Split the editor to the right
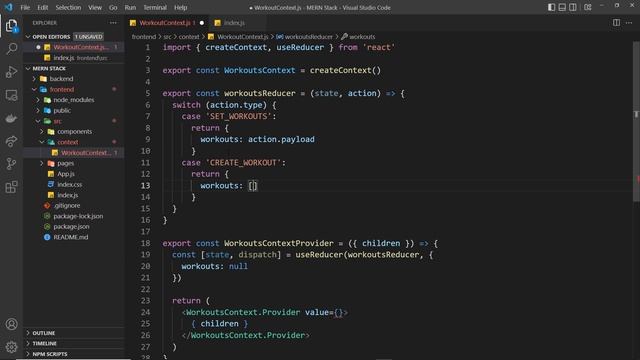 point(616,22)
